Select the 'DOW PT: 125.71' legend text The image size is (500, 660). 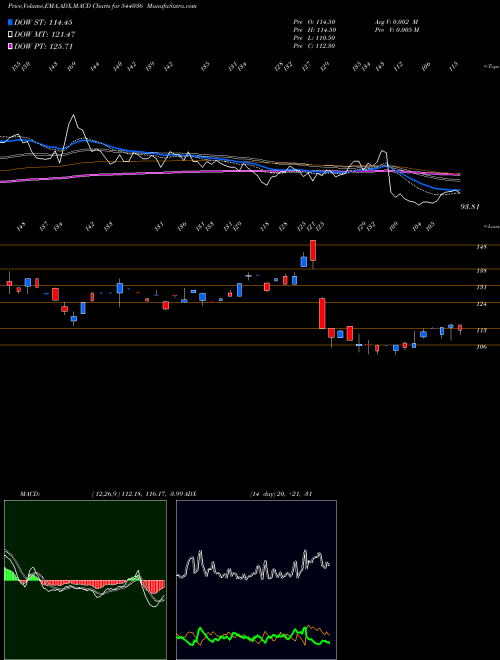(44, 47)
